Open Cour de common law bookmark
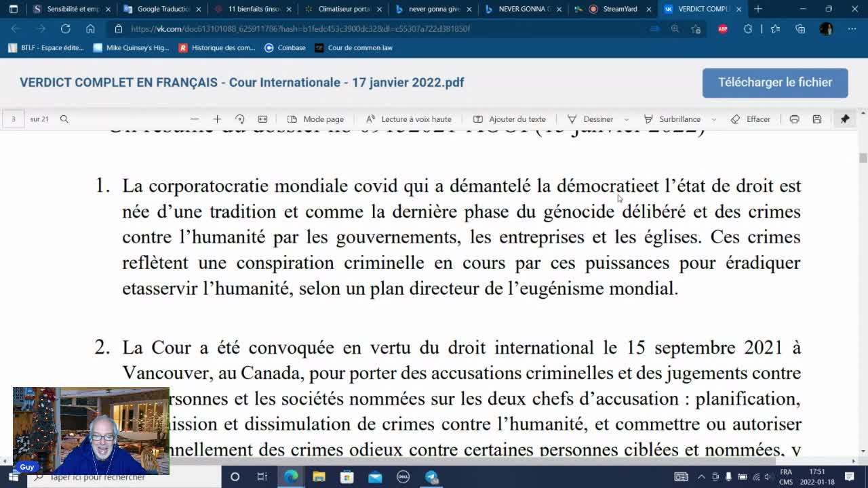868x488 pixels. pos(353,48)
